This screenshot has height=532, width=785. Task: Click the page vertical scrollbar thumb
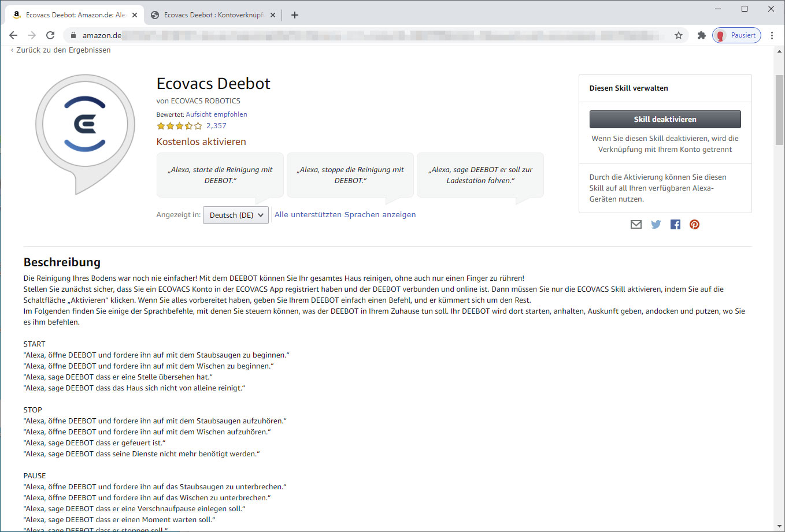pos(779,110)
